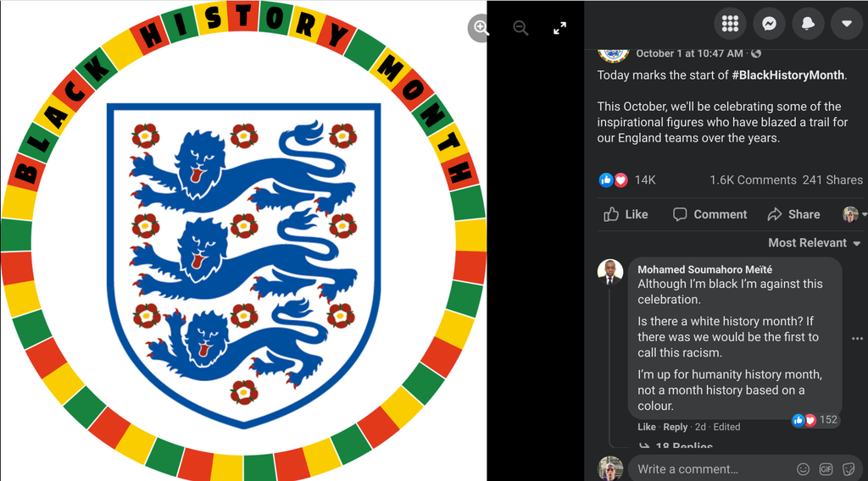868x481 pixels.
Task: Open the notifications bell
Action: pyautogui.click(x=808, y=24)
